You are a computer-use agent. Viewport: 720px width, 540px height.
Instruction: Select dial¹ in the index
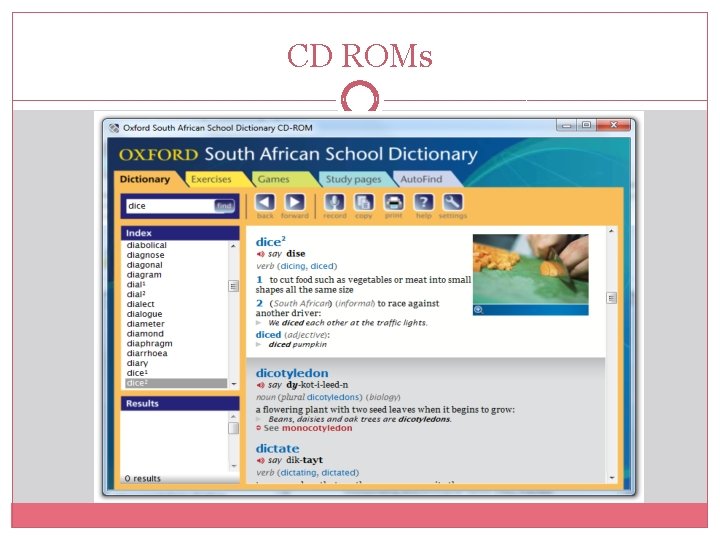point(136,285)
